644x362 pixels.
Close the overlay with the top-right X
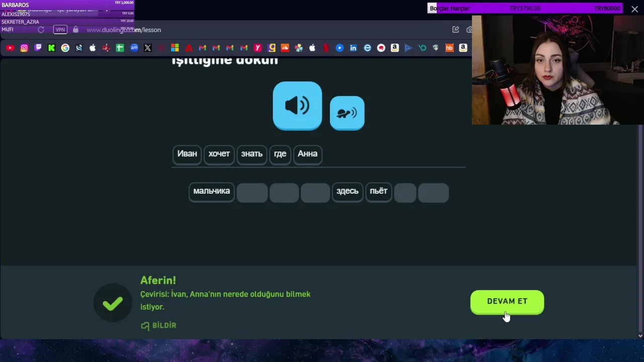click(635, 9)
